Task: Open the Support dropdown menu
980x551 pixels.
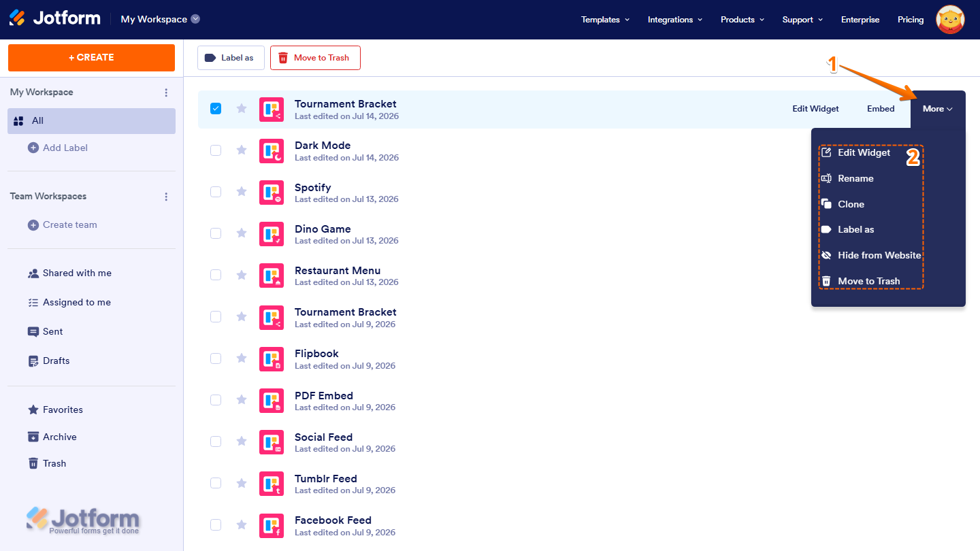Action: pos(802,20)
